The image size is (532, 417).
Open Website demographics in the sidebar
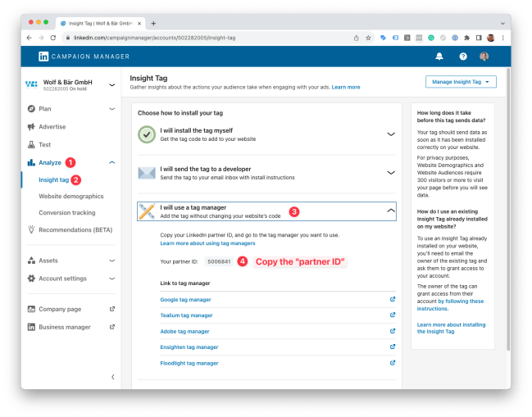coord(71,197)
